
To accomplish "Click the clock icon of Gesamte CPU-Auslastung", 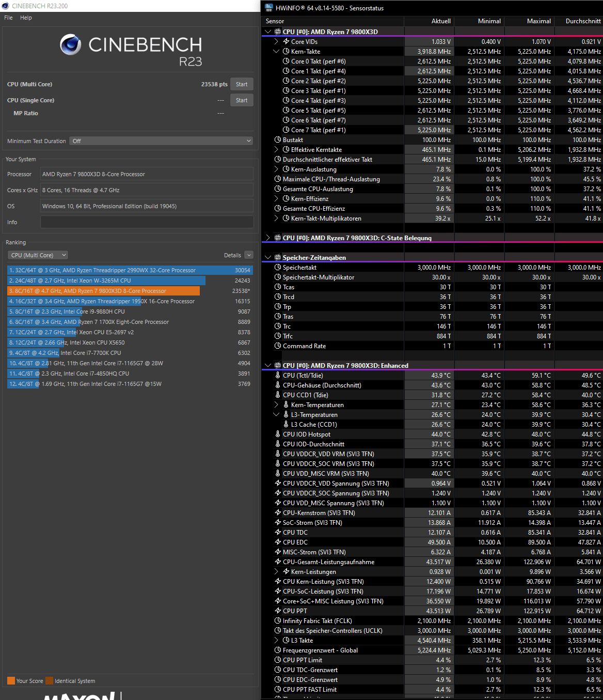I will [x=278, y=189].
